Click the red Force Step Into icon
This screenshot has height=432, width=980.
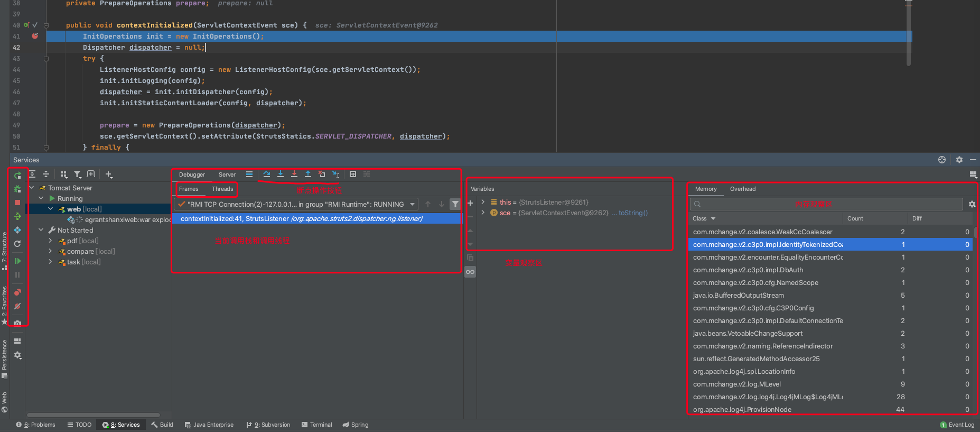tap(294, 174)
